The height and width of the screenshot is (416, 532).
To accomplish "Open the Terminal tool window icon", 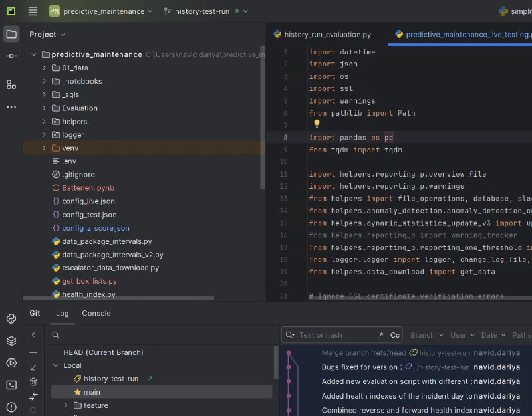I will click(x=11, y=385).
